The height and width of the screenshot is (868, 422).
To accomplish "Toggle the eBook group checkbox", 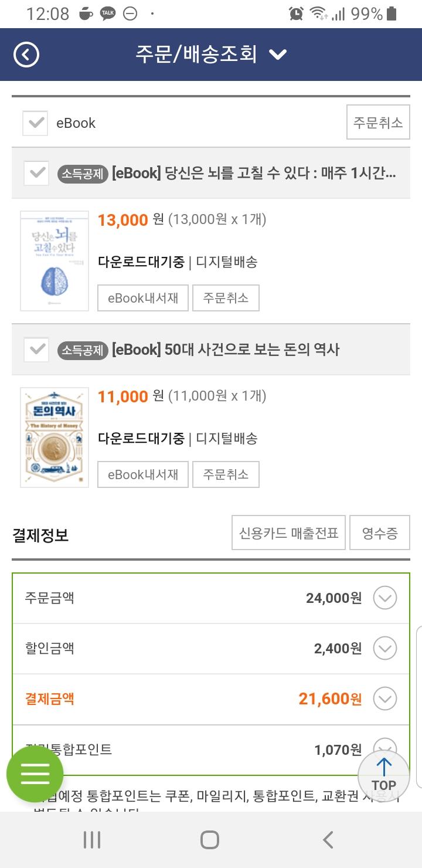I will click(36, 123).
